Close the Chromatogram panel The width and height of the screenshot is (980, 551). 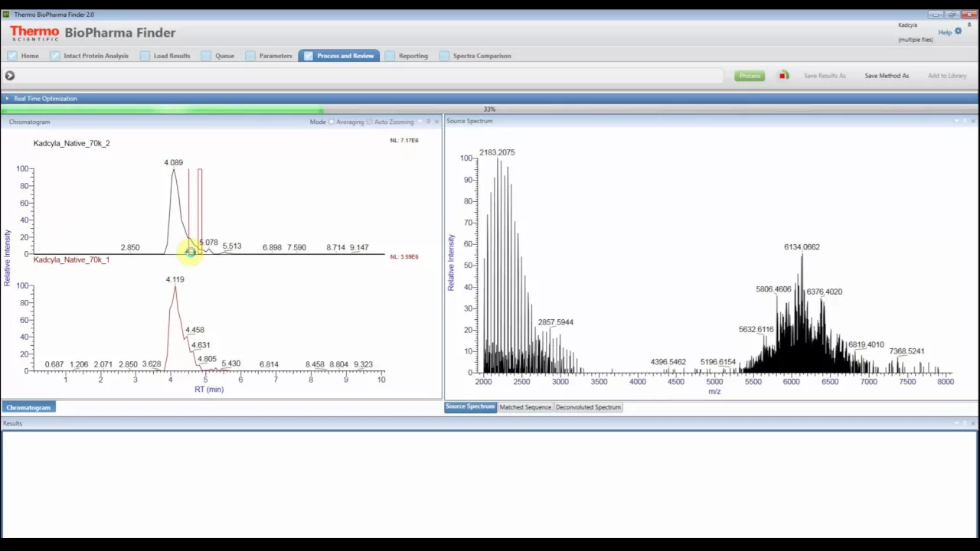(437, 122)
